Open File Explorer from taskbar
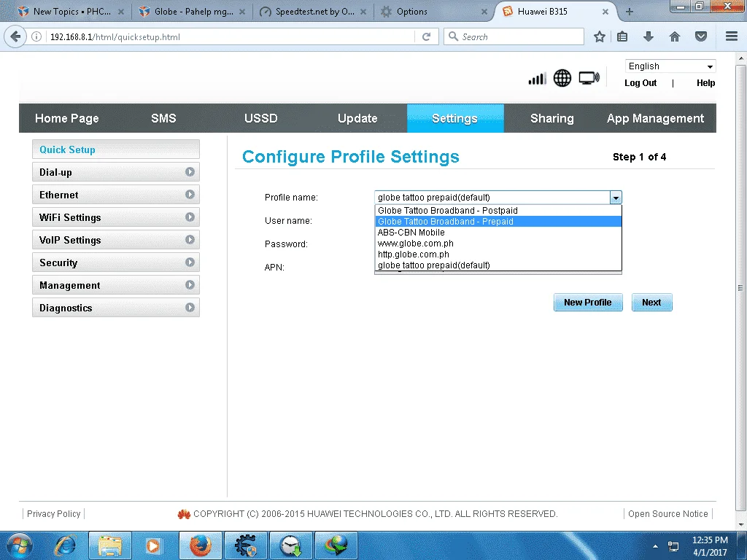The image size is (747, 560). click(x=110, y=545)
